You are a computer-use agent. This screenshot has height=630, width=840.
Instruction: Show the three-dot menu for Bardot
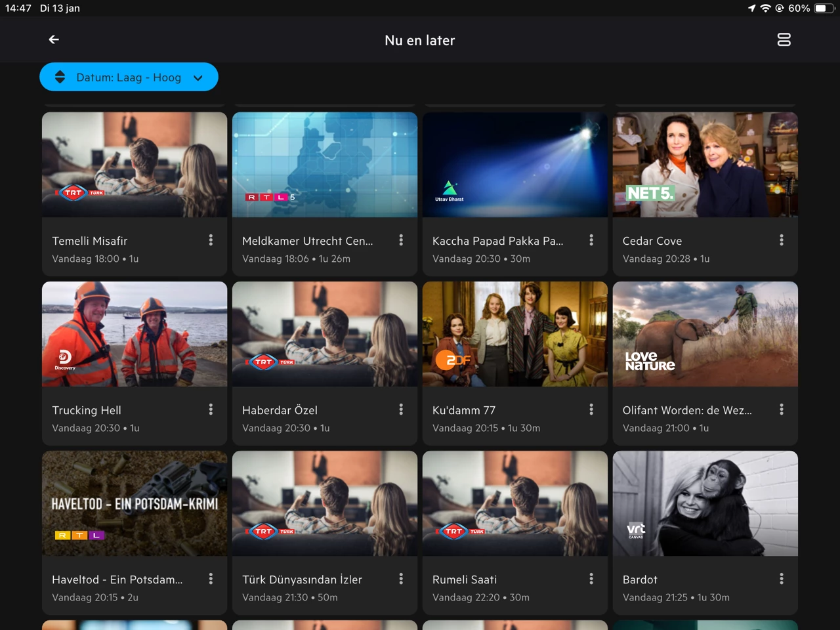(x=781, y=579)
